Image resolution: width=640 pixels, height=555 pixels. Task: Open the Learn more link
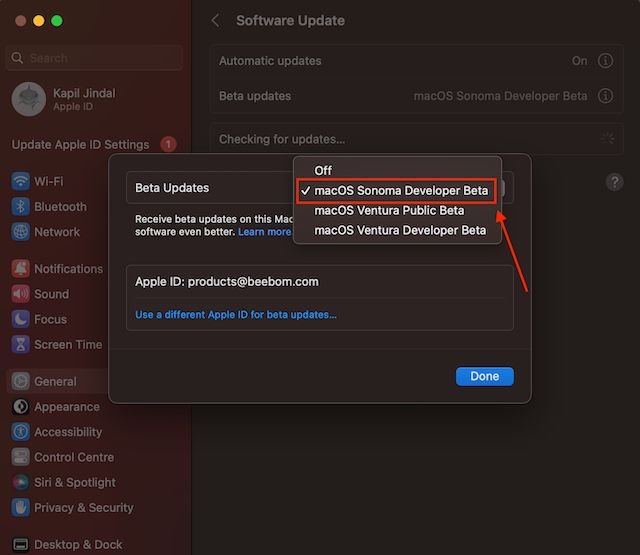point(264,232)
